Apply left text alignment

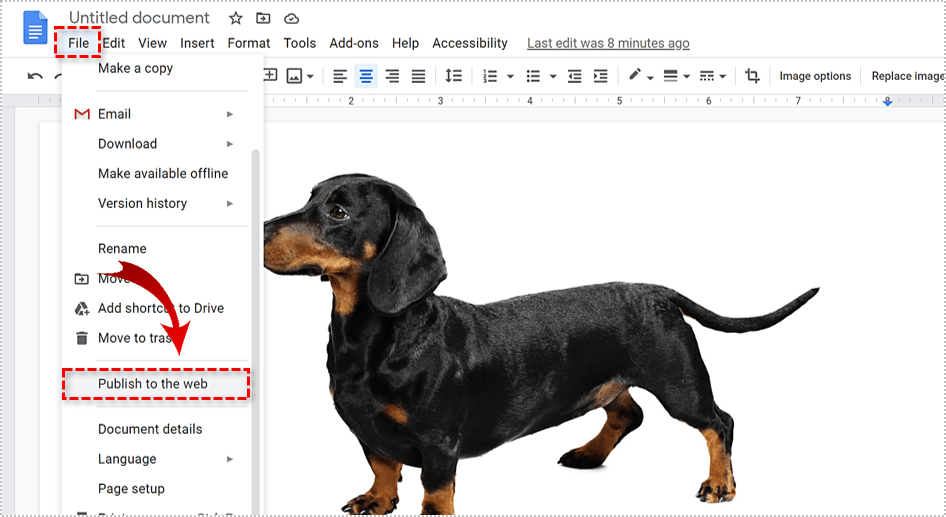pos(340,76)
